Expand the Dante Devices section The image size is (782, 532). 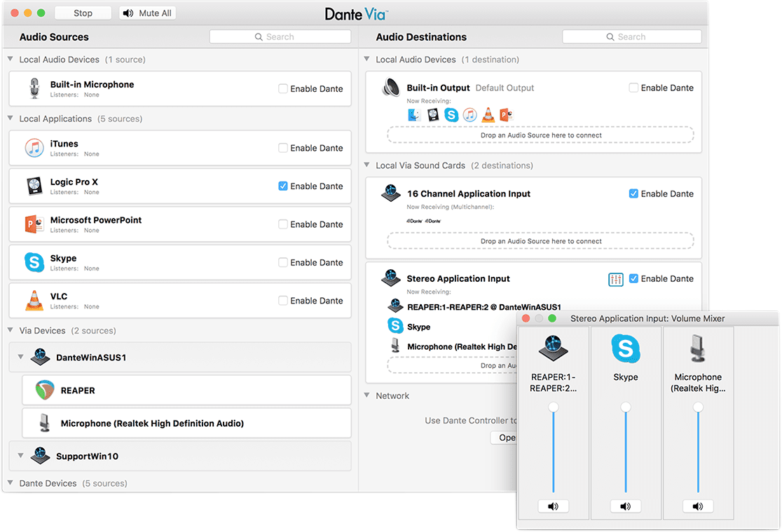pos(10,483)
